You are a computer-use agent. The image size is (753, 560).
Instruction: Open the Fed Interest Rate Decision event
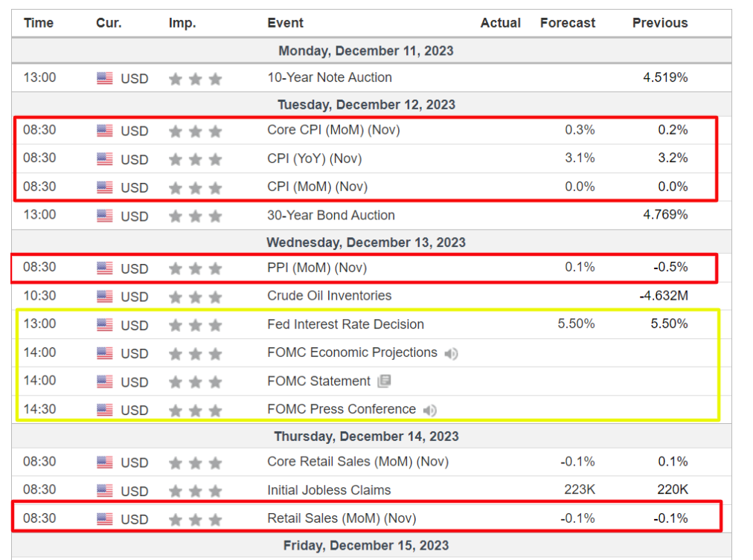coord(345,324)
